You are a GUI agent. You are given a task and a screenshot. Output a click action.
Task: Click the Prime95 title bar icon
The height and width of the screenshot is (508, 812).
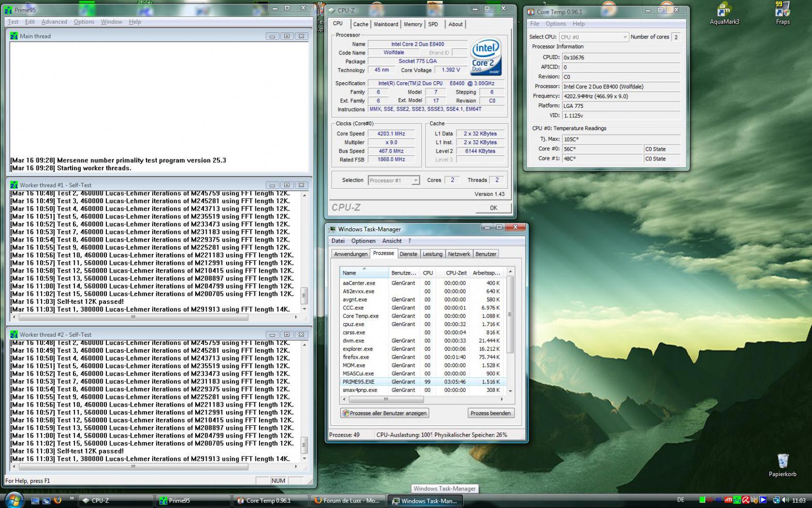(x=9, y=10)
